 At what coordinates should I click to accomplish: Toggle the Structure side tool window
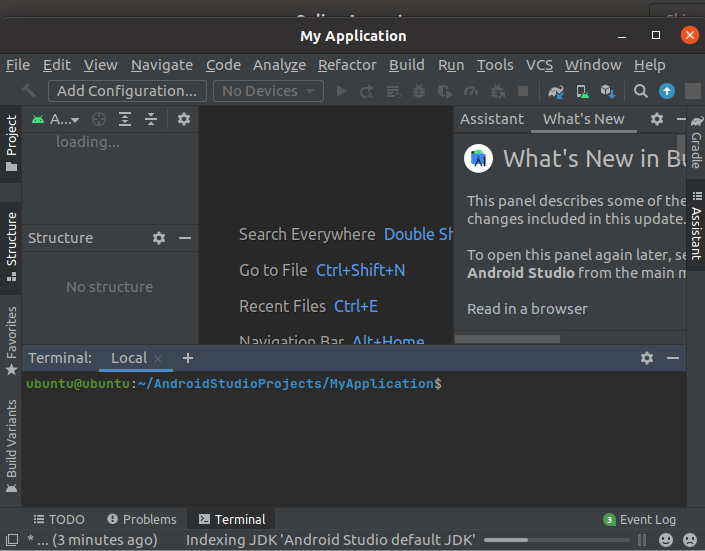11,247
